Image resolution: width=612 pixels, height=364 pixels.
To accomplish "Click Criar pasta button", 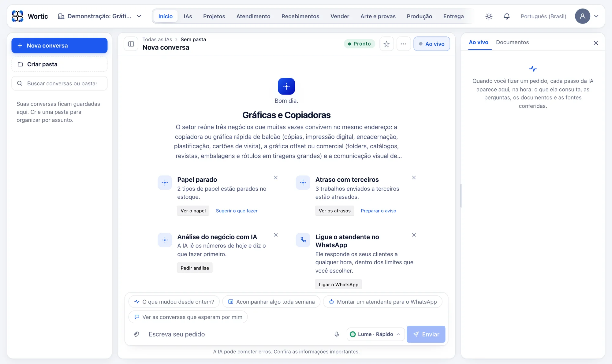I will tap(59, 64).
